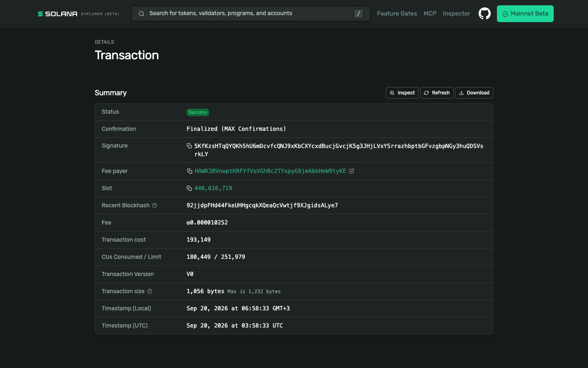Select the fee value 0.000010252
The height and width of the screenshot is (368, 588).
[x=207, y=222]
